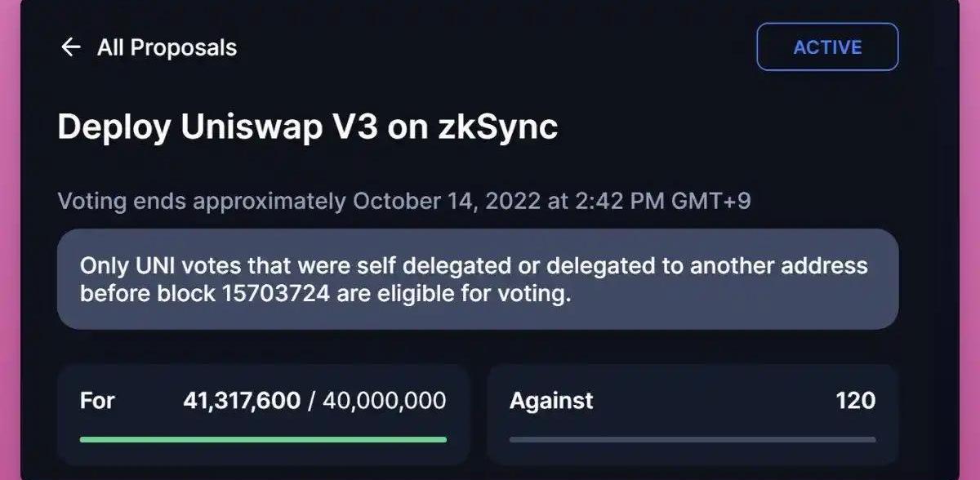Click the For vote count 41,317,600
The width and height of the screenshot is (980, 480).
(x=242, y=401)
